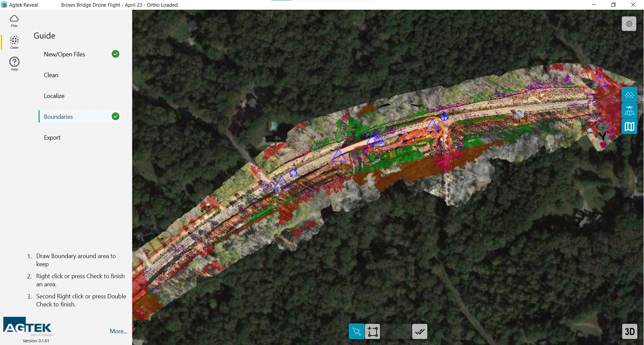The image size is (644, 345).
Task: Toggle drone ortho image layer
Action: pos(629,111)
